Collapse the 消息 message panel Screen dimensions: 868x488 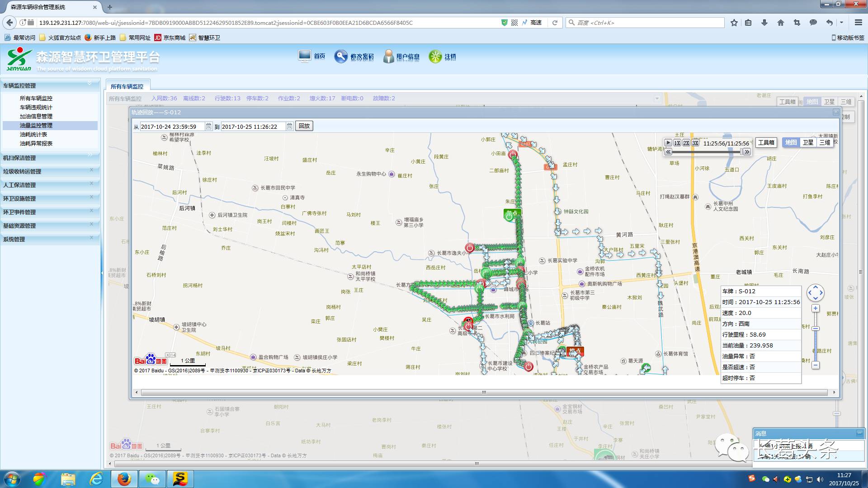(859, 433)
